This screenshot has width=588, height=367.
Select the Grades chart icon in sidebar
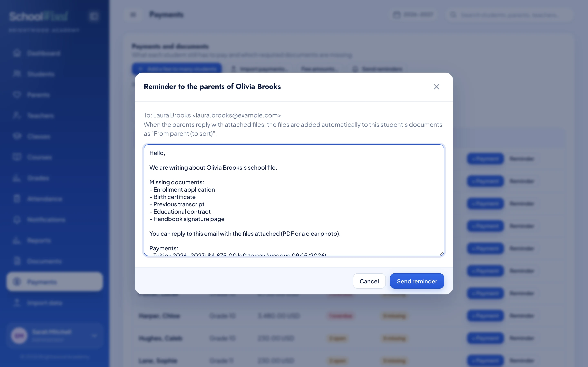[x=17, y=178]
